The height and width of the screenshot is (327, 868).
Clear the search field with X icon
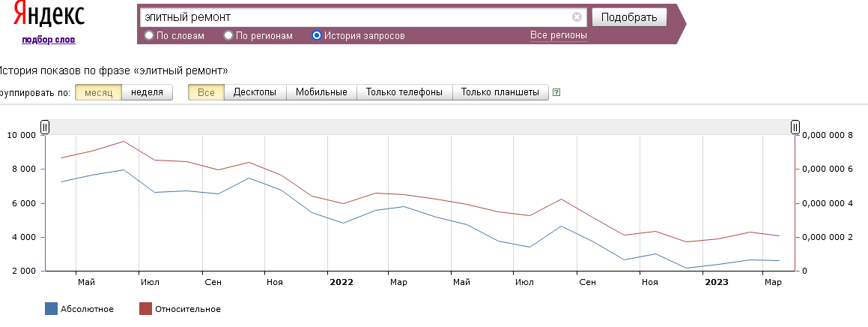pyautogui.click(x=577, y=17)
